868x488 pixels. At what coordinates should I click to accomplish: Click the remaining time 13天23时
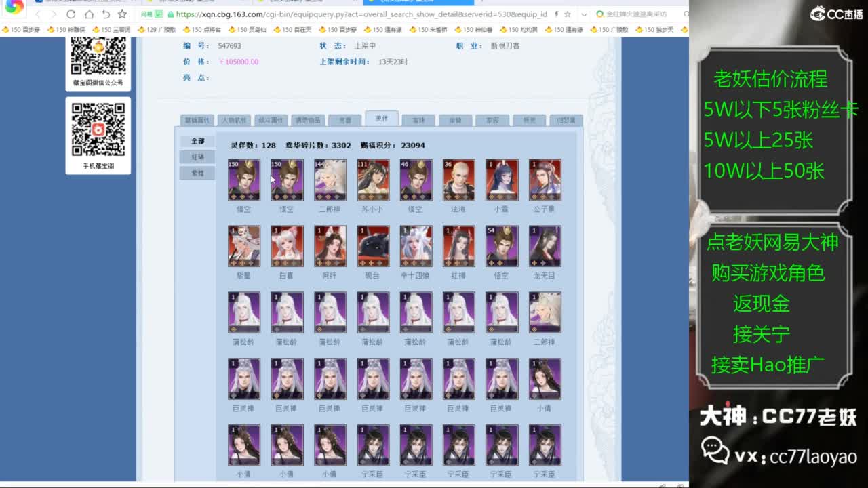pos(393,62)
